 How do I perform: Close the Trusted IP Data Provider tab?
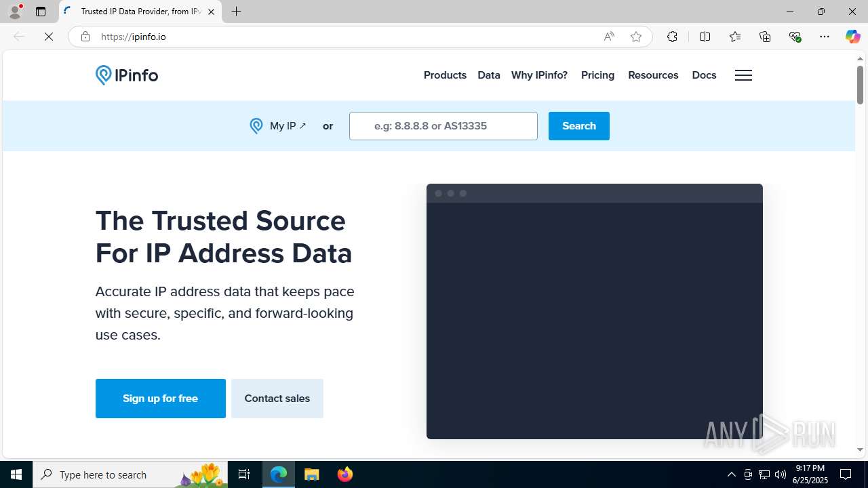pyautogui.click(x=211, y=12)
